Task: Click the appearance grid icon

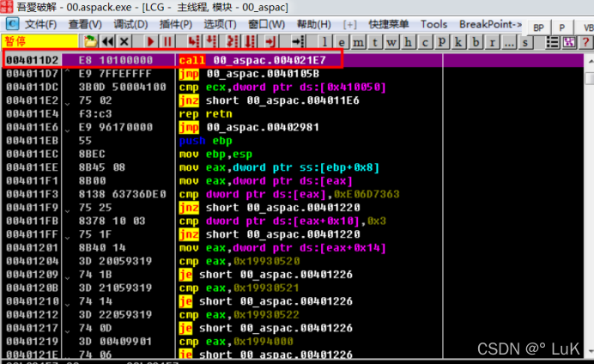Action: click(569, 42)
